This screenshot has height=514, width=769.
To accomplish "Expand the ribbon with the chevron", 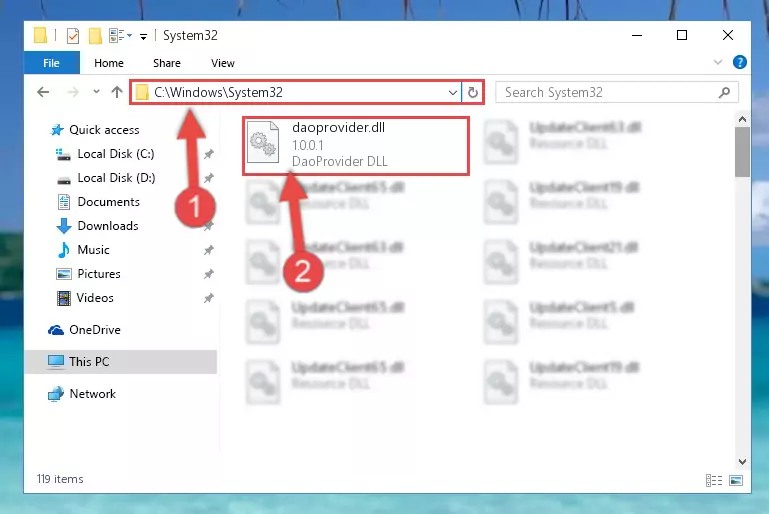I will point(718,62).
